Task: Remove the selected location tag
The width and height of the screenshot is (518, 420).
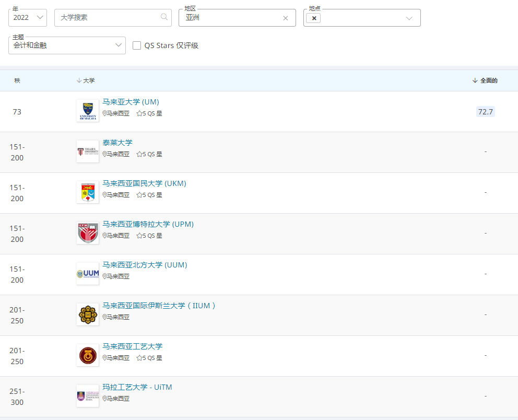Action: point(314,18)
